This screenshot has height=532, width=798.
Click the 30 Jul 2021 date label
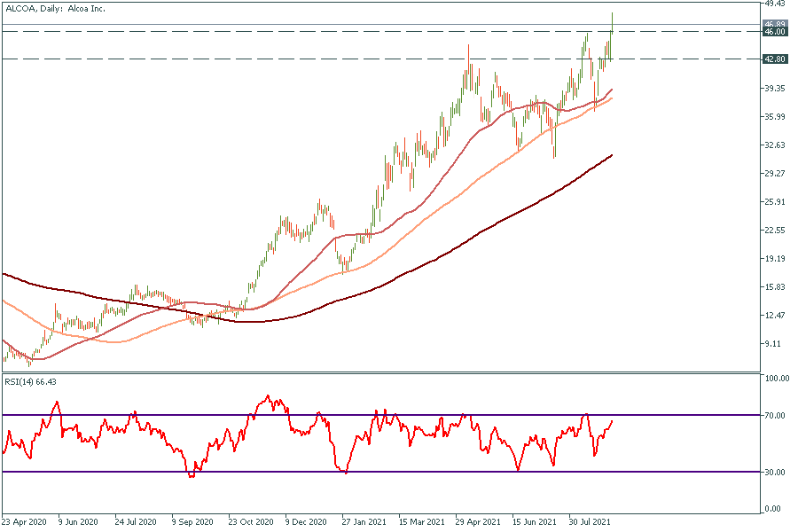click(x=588, y=522)
